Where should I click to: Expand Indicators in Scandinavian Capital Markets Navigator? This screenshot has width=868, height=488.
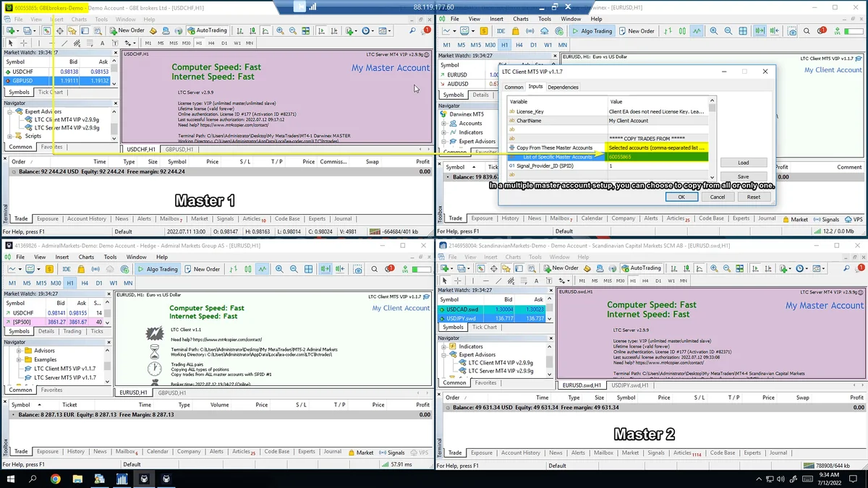click(444, 346)
